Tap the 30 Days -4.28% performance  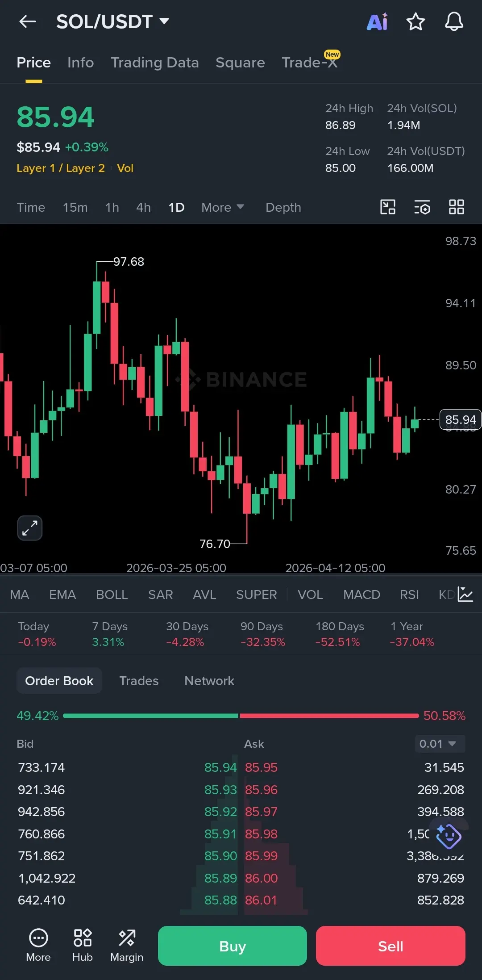[x=187, y=634]
